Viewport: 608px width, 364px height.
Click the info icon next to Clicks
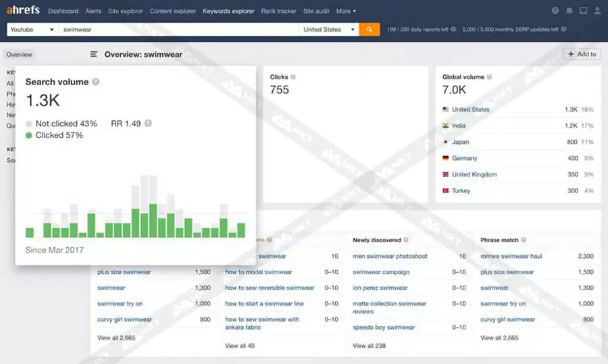293,77
